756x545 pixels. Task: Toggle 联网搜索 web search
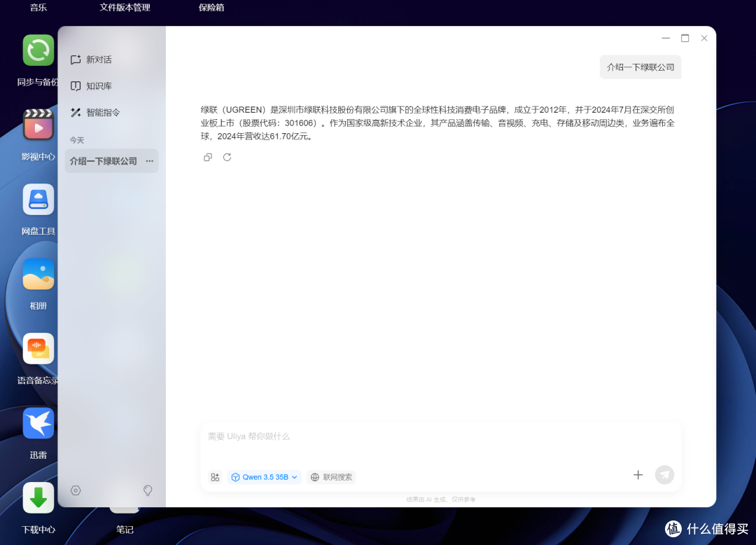point(331,477)
